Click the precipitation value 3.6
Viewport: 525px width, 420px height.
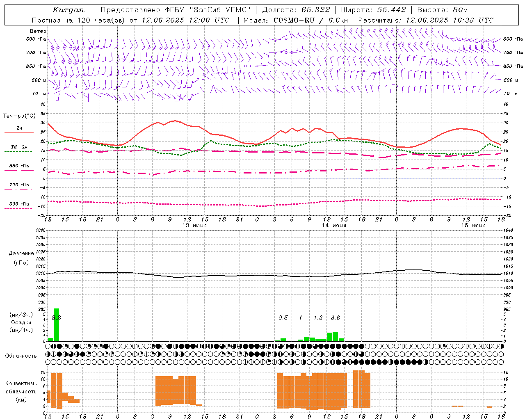[336, 317]
